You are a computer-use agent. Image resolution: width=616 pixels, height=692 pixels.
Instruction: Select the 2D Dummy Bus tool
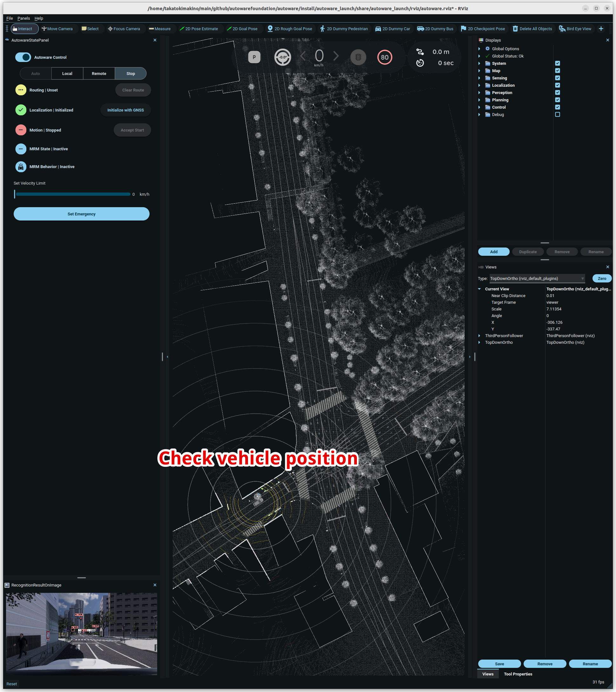[435, 29]
